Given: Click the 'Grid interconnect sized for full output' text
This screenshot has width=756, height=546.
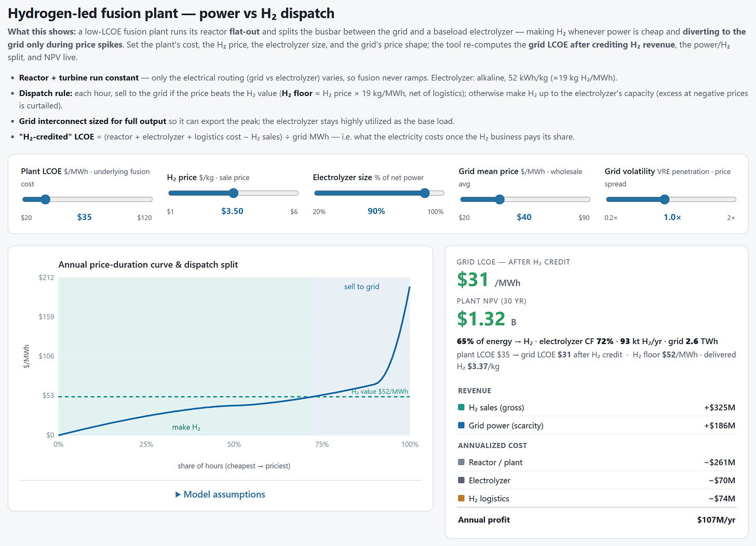Looking at the screenshot, I should 93,121.
